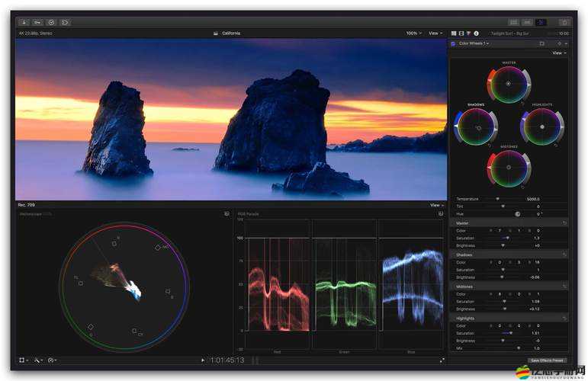The width and height of the screenshot is (588, 381).
Task: Adjust the Temperature slider
Action: point(498,199)
